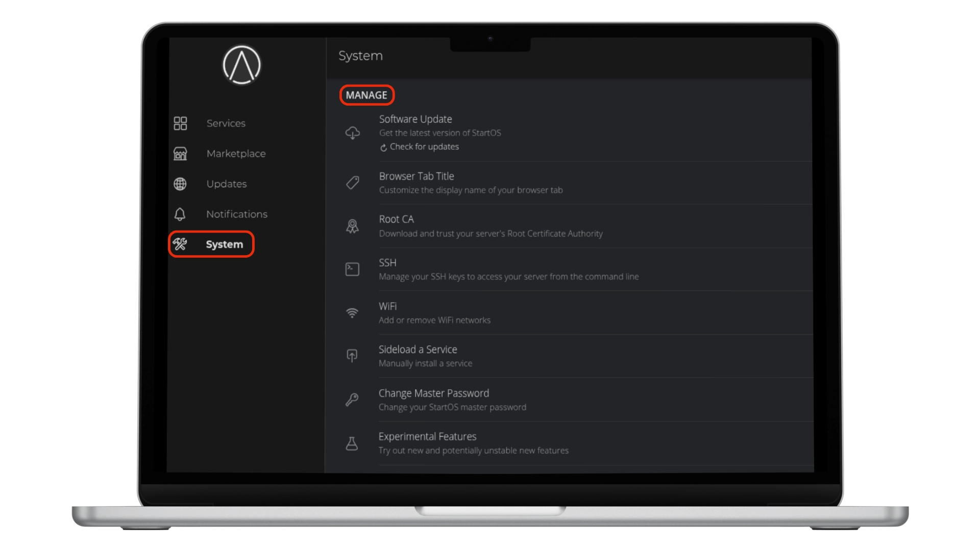Click the Change Master Password key icon
This screenshot has height=551, width=980.
[x=352, y=399]
